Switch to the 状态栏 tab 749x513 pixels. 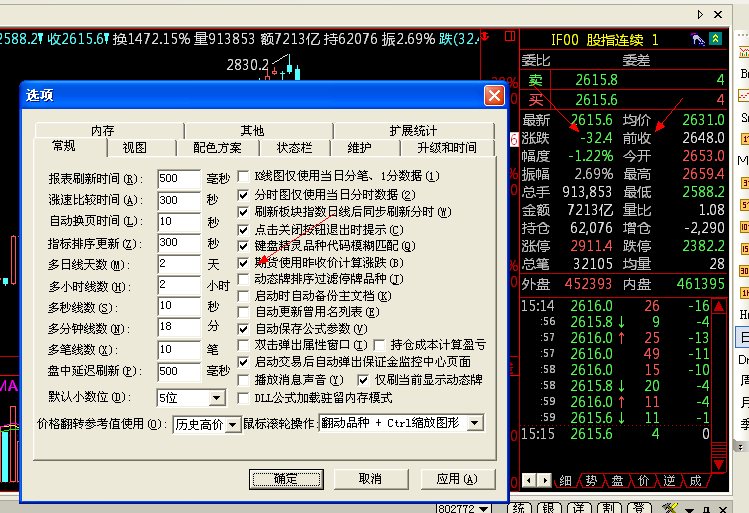click(x=294, y=148)
